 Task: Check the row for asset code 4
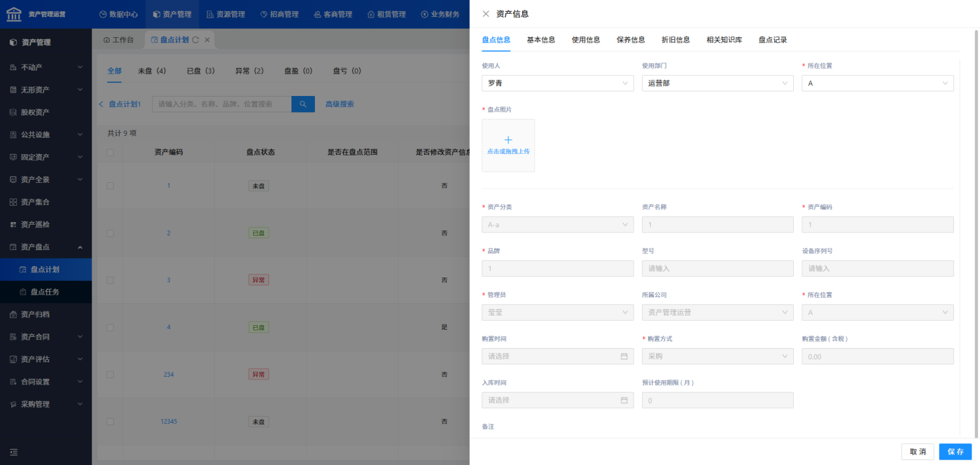[110, 327]
